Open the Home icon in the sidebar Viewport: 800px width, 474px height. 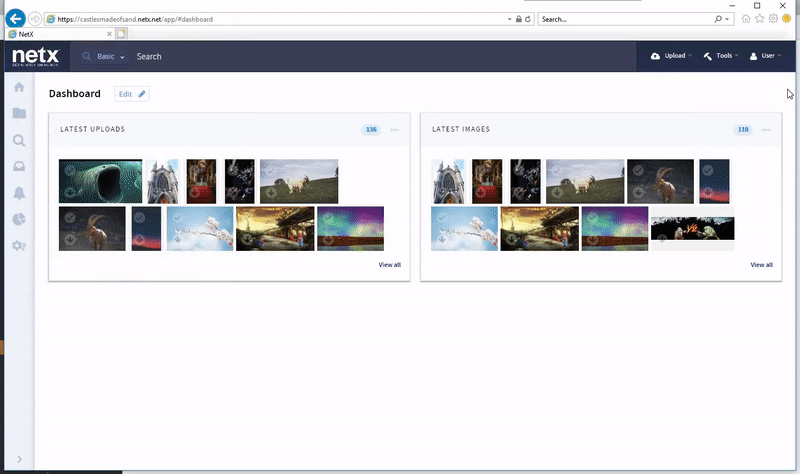19,87
